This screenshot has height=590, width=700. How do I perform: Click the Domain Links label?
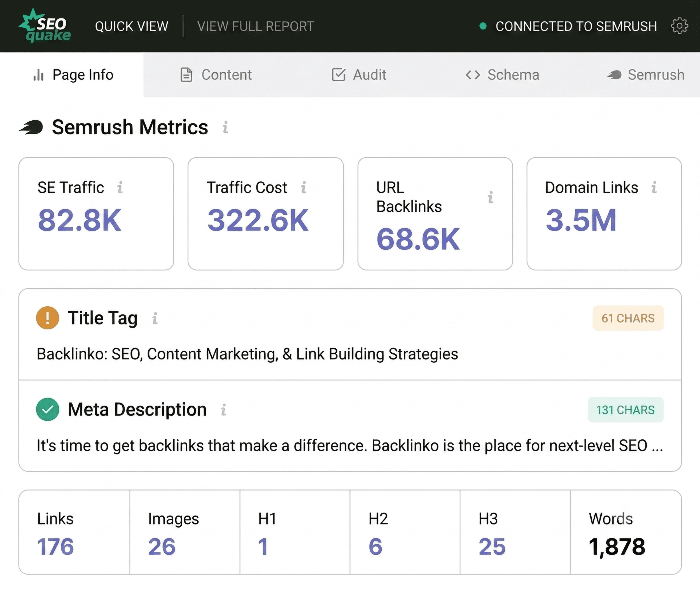592,187
